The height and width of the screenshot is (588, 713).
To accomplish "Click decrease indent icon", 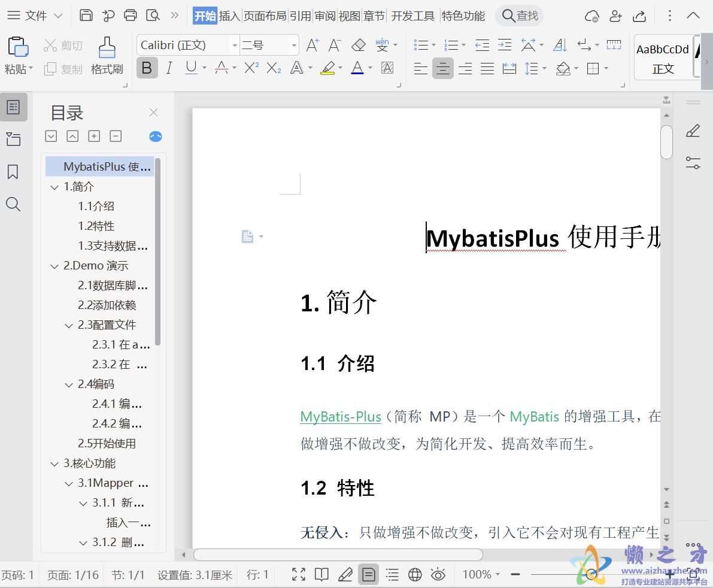I will pos(482,45).
